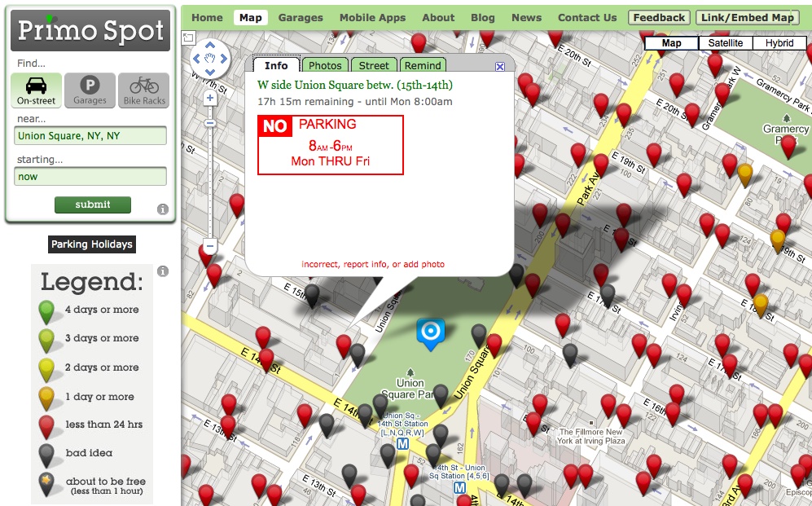Pan the map up with the arrow control
The width and height of the screenshot is (812, 506).
(209, 45)
